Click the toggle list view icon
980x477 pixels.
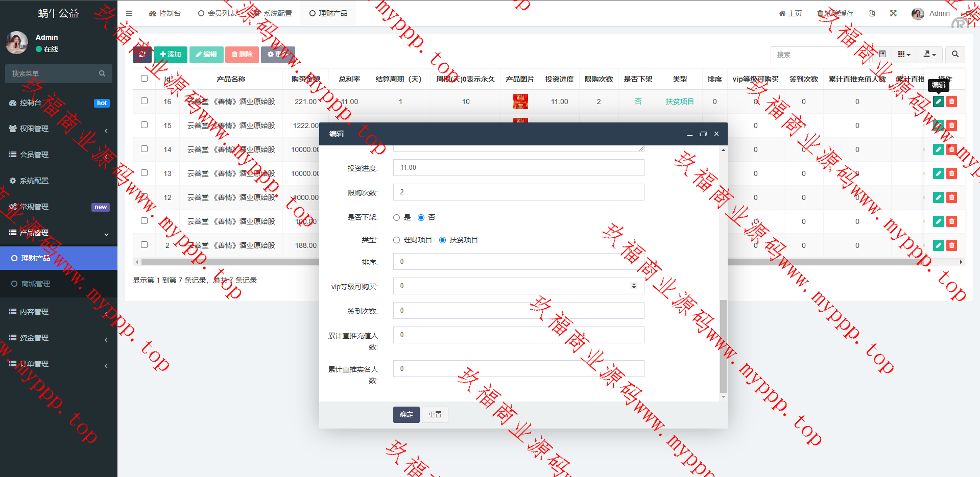[882, 55]
